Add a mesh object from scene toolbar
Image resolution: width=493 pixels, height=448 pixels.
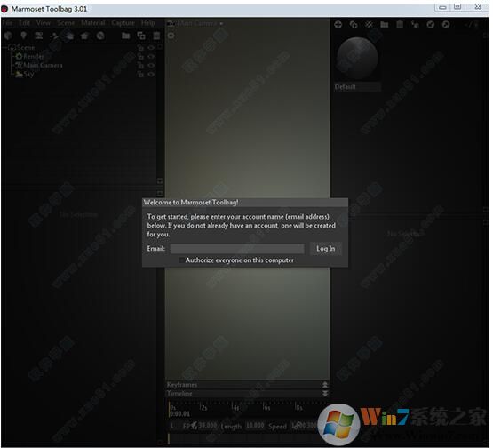tap(8, 36)
